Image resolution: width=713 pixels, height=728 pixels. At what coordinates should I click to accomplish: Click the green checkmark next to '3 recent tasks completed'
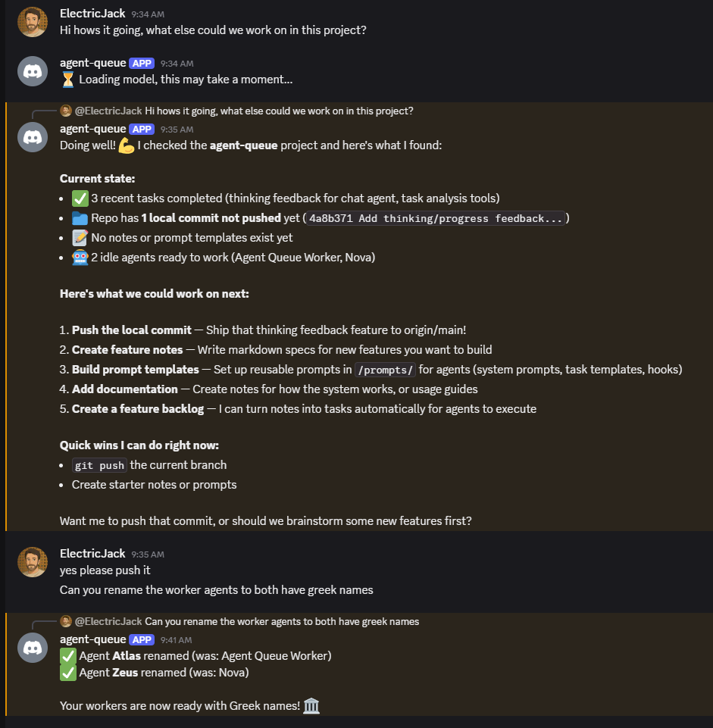point(80,198)
